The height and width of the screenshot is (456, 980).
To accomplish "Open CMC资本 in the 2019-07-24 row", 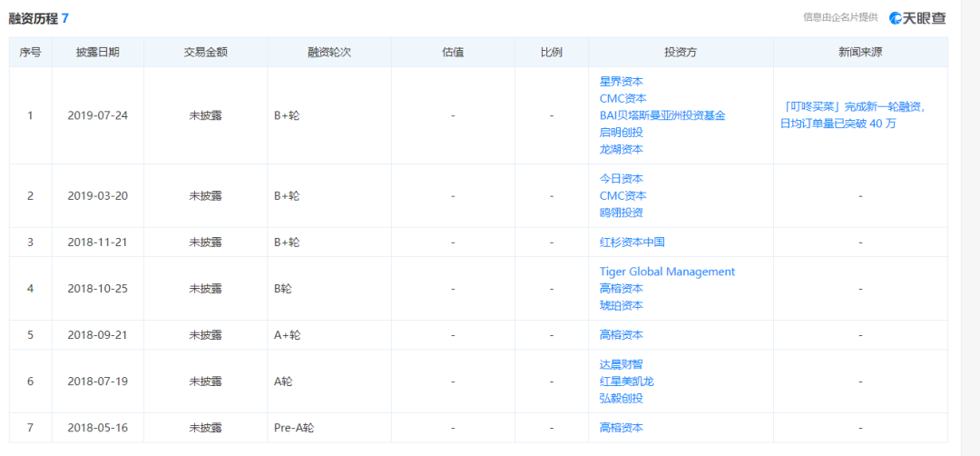I will (x=623, y=98).
